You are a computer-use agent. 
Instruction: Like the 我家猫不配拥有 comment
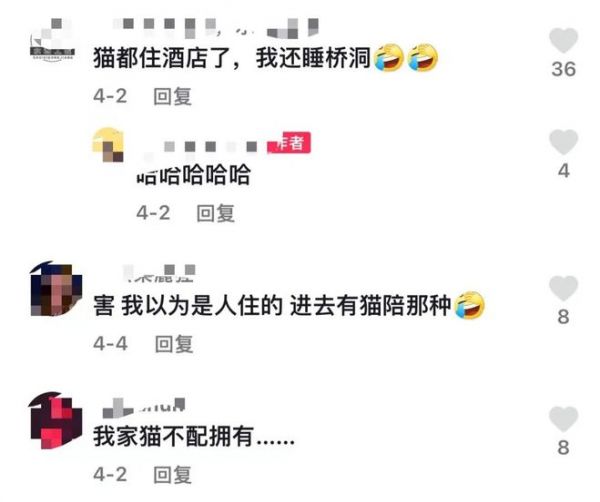pyautogui.click(x=563, y=419)
